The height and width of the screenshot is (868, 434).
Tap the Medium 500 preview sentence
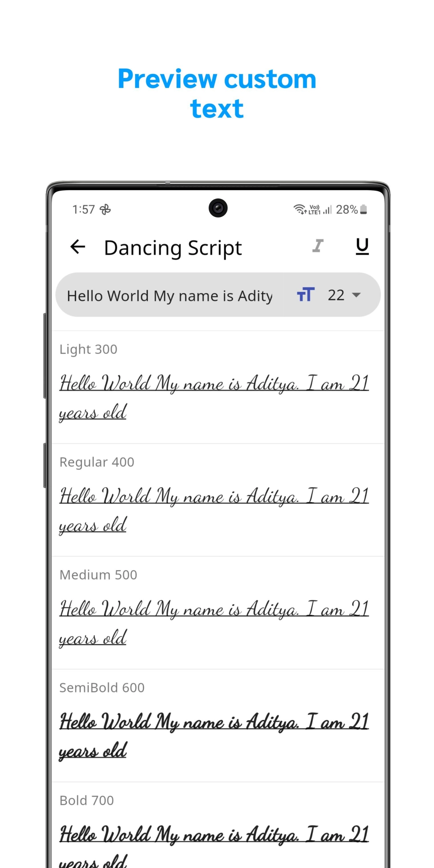[214, 622]
